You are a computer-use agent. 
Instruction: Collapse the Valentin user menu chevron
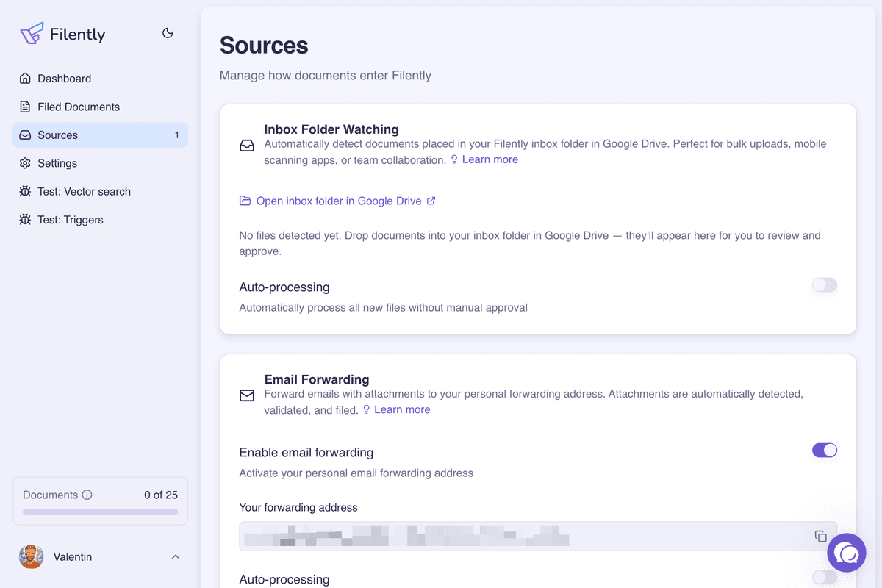click(x=175, y=556)
